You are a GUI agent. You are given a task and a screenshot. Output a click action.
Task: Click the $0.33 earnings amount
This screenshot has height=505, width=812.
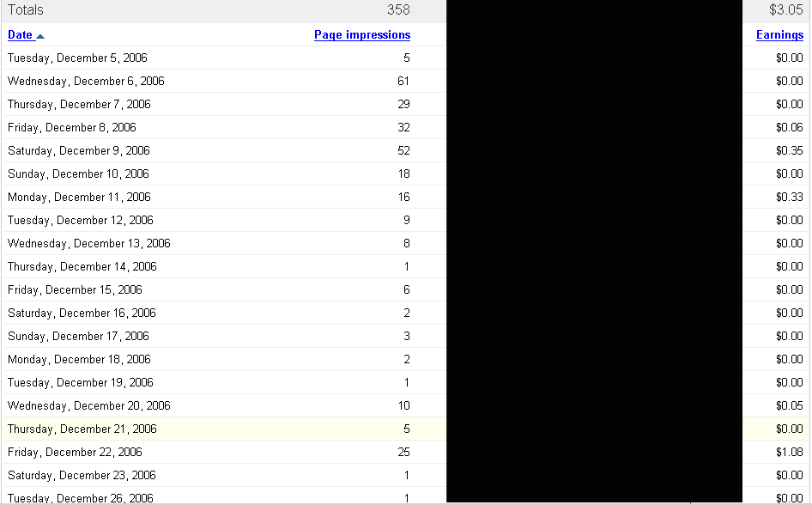tap(789, 198)
